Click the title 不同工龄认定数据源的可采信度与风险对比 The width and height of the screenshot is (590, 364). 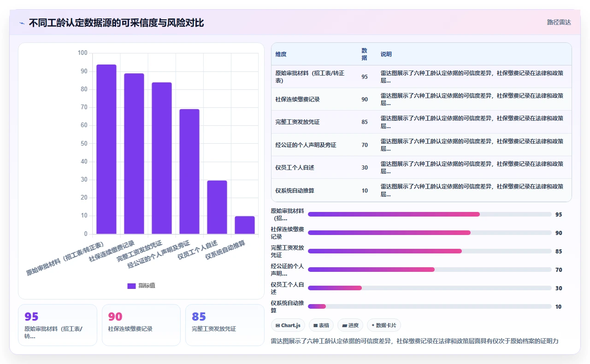[x=116, y=23]
